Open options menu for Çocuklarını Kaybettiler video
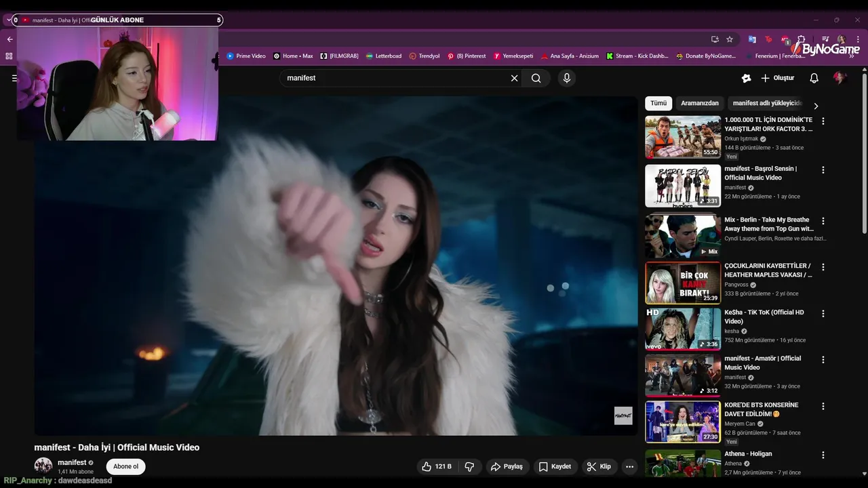Viewport: 868px width, 488px height. click(823, 267)
